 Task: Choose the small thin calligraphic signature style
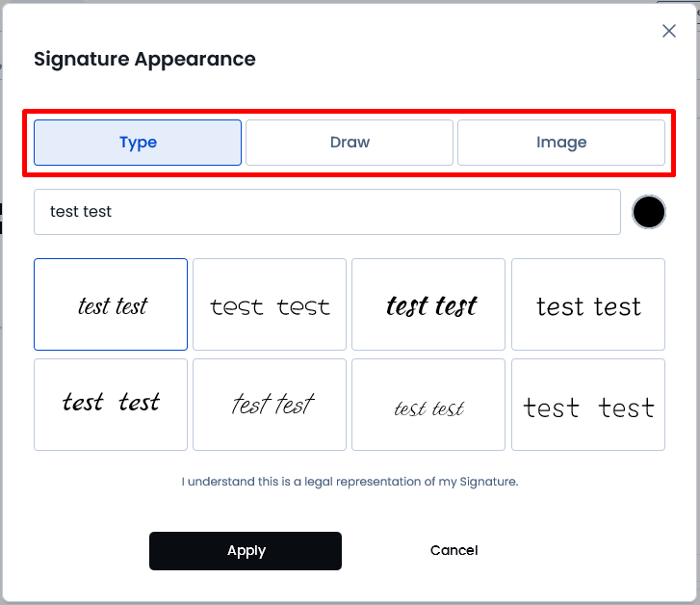pos(428,405)
